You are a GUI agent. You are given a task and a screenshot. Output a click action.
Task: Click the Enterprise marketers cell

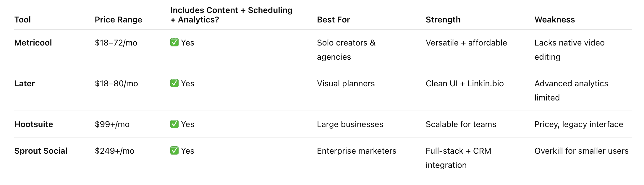click(356, 151)
